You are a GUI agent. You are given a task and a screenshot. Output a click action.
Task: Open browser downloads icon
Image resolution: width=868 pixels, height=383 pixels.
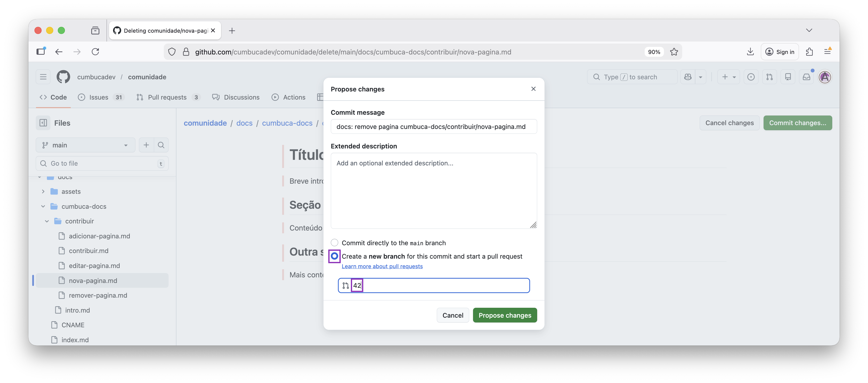click(x=750, y=52)
